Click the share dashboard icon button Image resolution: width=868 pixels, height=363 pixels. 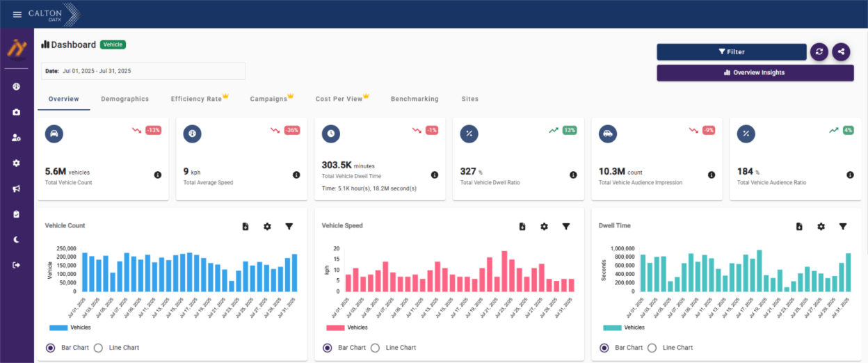tap(841, 51)
